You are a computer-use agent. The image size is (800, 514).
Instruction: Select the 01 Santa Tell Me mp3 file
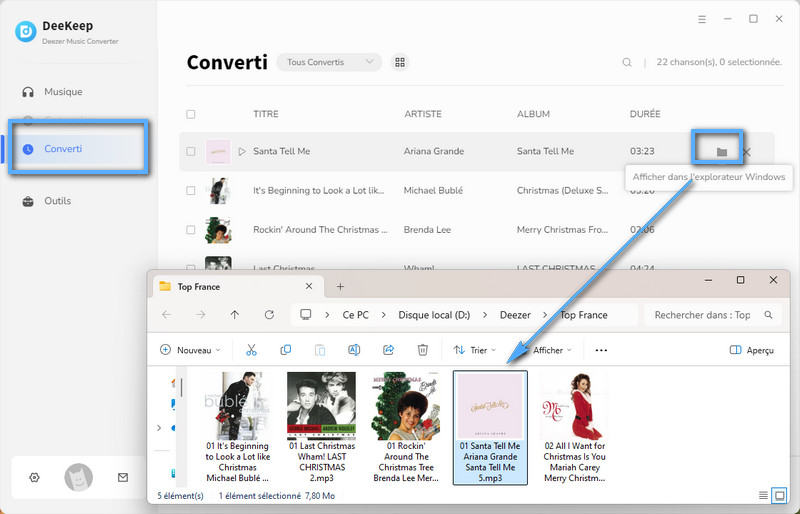490,428
